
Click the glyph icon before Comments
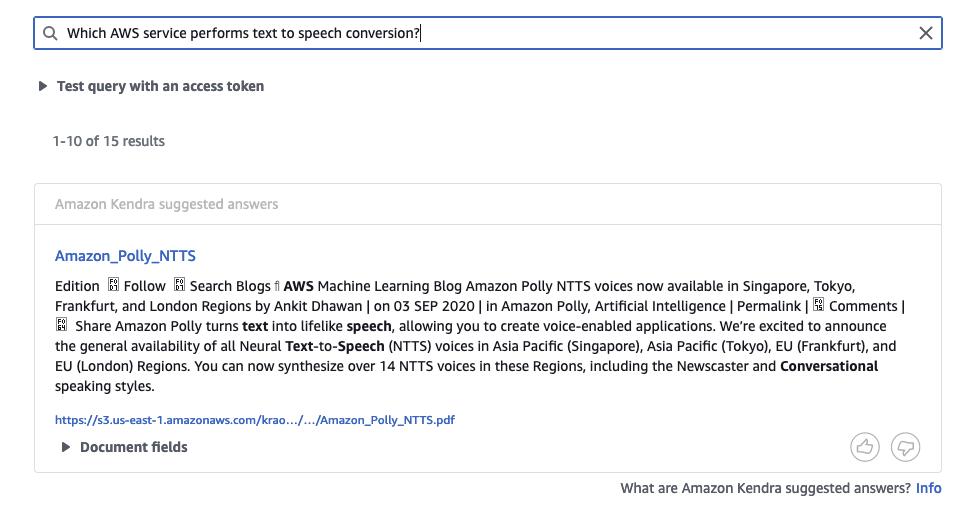point(819,306)
